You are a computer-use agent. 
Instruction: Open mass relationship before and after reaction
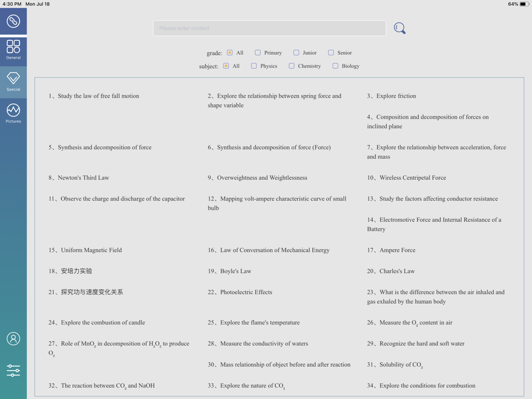pyautogui.click(x=279, y=365)
